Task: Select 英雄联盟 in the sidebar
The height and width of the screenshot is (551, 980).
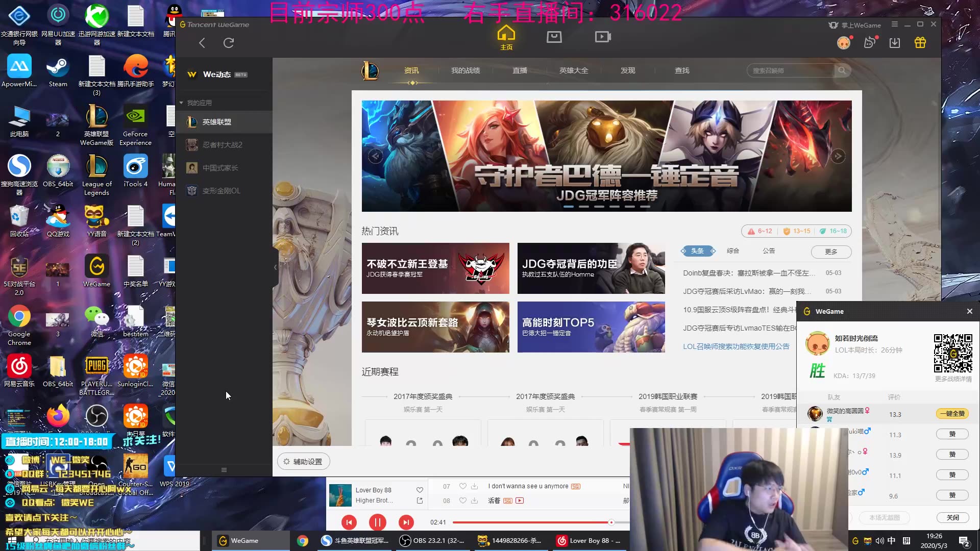Action: point(224,122)
